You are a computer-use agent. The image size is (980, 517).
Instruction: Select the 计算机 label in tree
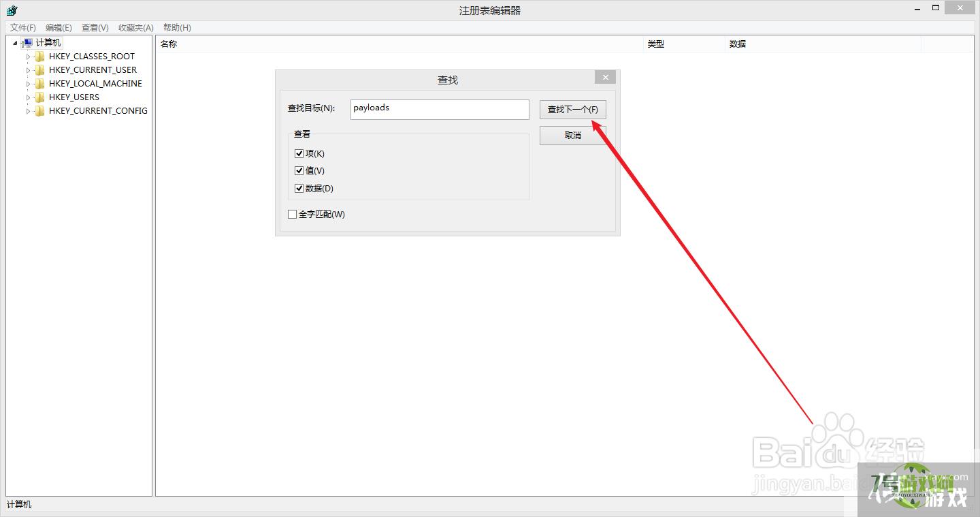click(48, 43)
